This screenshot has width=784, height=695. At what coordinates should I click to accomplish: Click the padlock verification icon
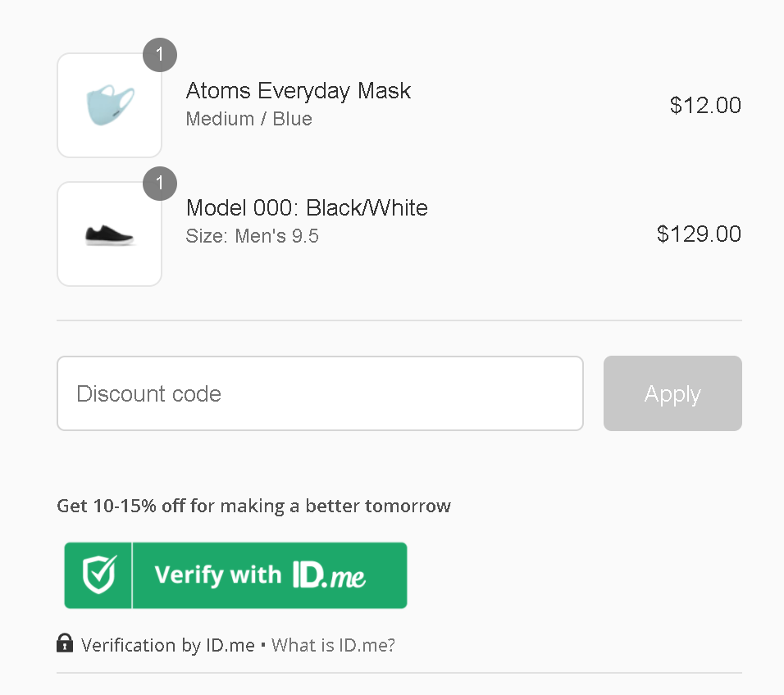pyautogui.click(x=65, y=643)
